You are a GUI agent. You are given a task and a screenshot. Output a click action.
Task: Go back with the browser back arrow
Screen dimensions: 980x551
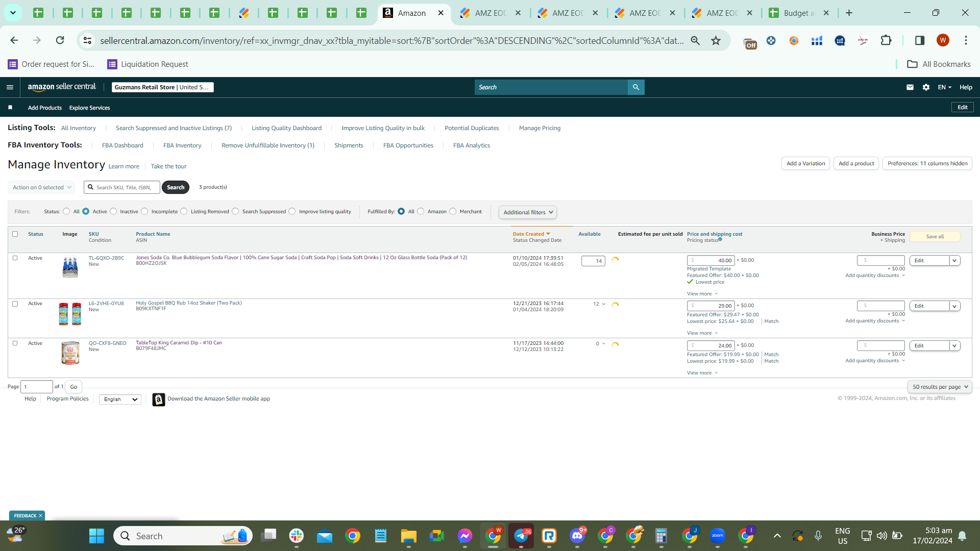(14, 40)
